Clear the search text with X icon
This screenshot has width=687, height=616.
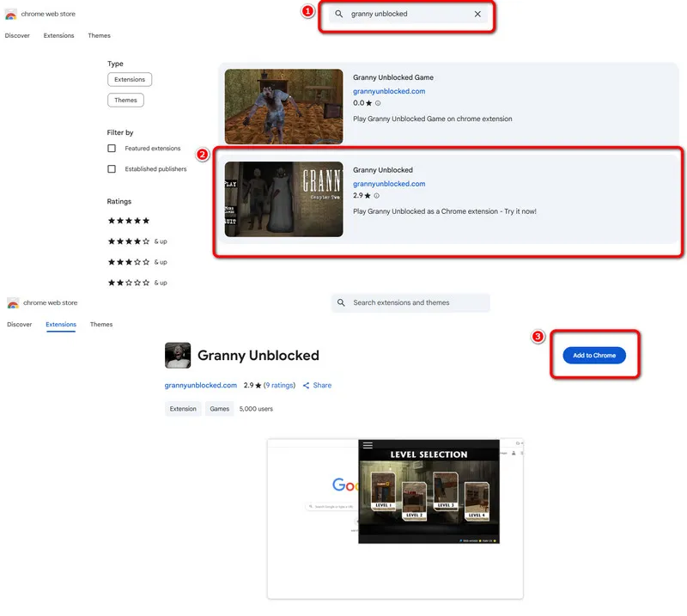tap(477, 15)
